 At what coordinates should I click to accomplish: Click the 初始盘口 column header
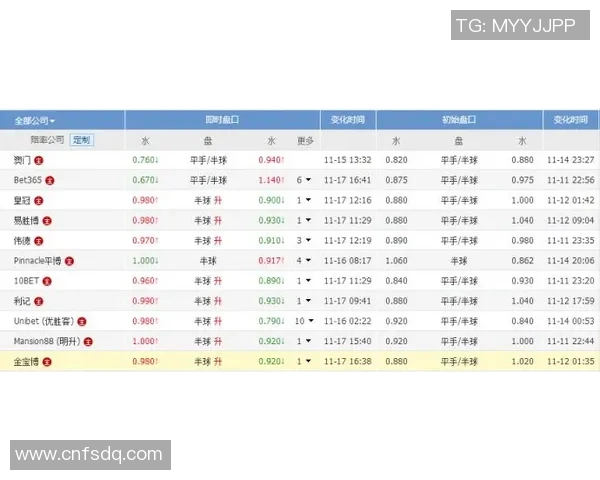pos(458,119)
